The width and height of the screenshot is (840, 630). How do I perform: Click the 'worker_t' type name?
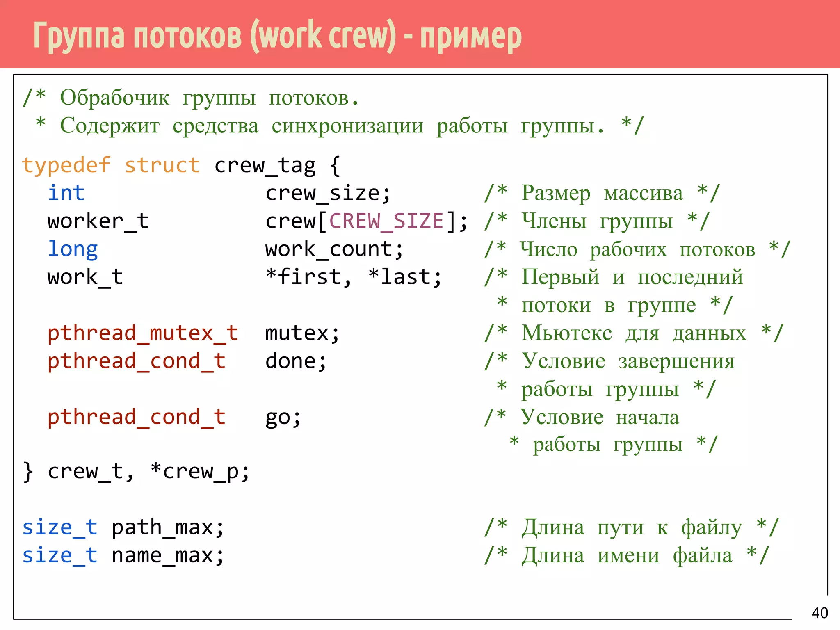(x=98, y=221)
